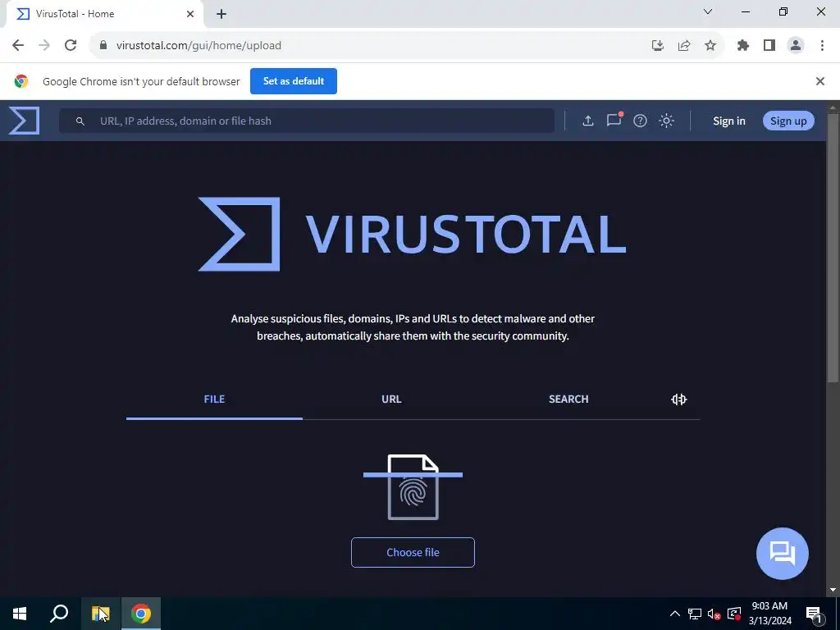840x630 pixels.
Task: Click the share page icon
Action: (x=684, y=46)
